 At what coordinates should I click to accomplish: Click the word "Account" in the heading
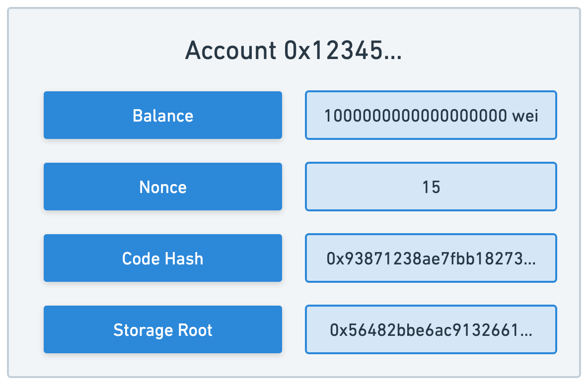point(230,50)
